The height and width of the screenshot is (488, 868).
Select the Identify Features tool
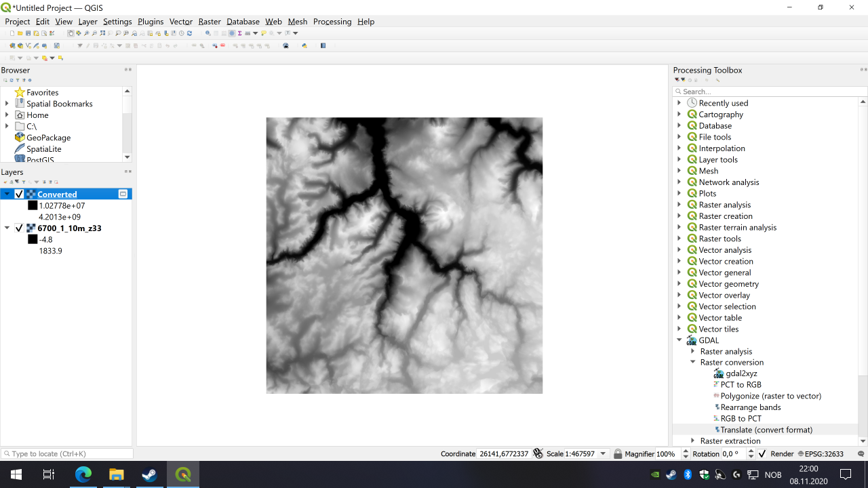tap(208, 33)
